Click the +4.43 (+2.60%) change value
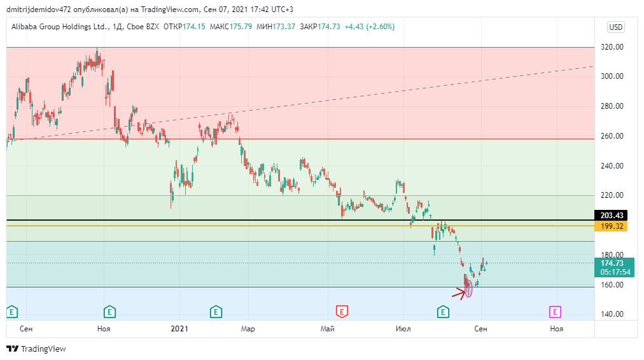644x360 pixels. click(x=370, y=27)
